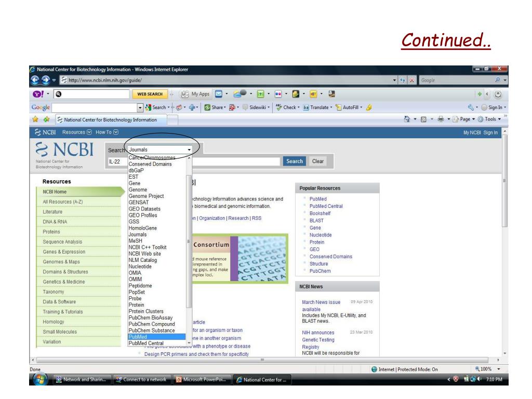
Task: Open the Page menu dropdown
Action: tap(464, 119)
